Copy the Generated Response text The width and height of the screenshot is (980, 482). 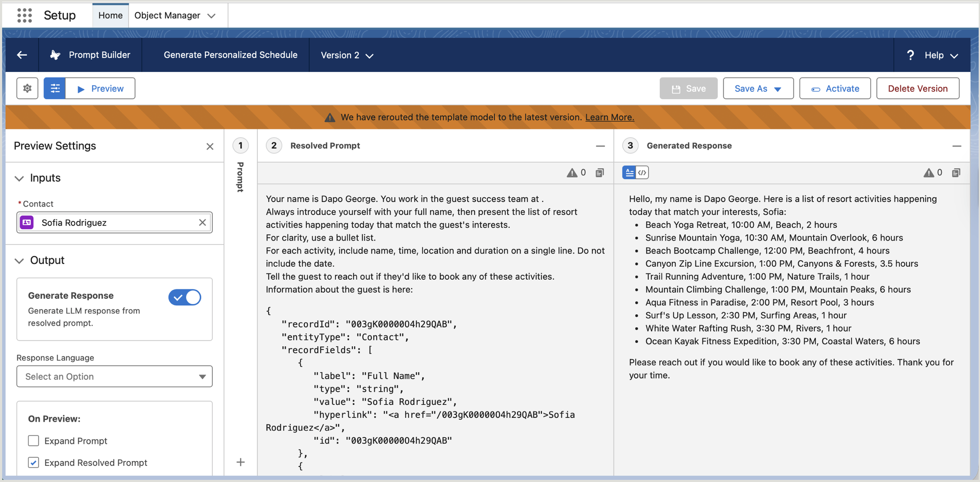pyautogui.click(x=956, y=172)
